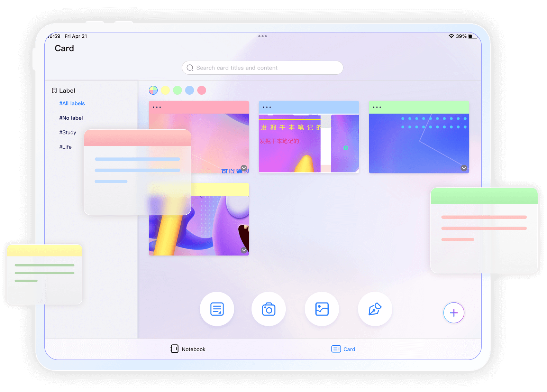Image resolution: width=547 pixels, height=392 pixels.
Task: Choose the pen handwriting icon
Action: (x=375, y=309)
